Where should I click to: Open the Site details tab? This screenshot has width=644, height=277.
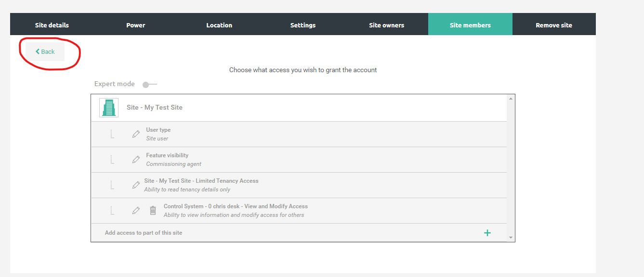52,25
